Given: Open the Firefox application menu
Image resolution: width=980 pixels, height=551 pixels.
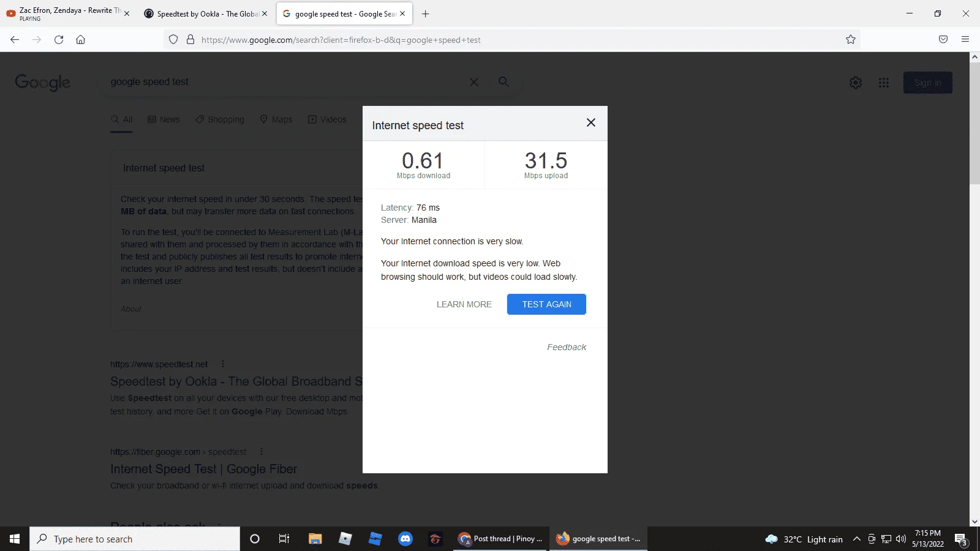Looking at the screenshot, I should [x=965, y=40].
